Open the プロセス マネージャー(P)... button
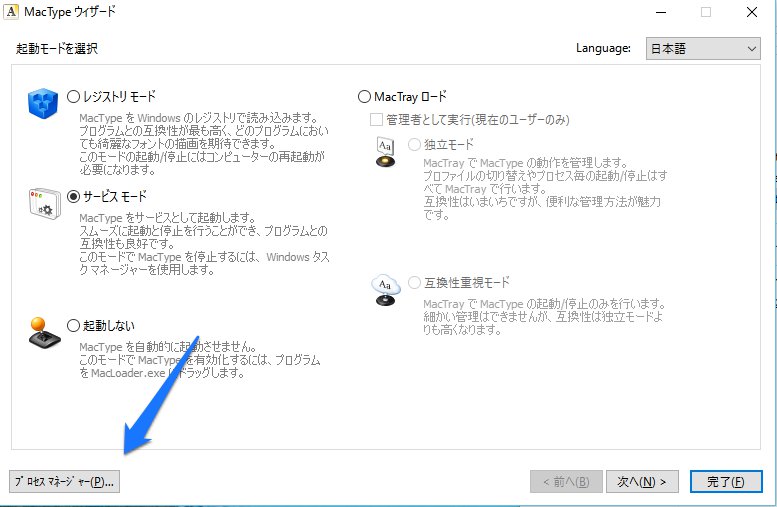The height and width of the screenshot is (507, 777). click(64, 481)
